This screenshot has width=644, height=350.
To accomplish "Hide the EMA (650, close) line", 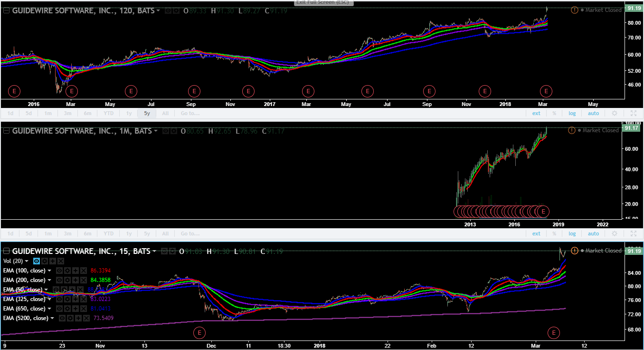I will click(59, 309).
